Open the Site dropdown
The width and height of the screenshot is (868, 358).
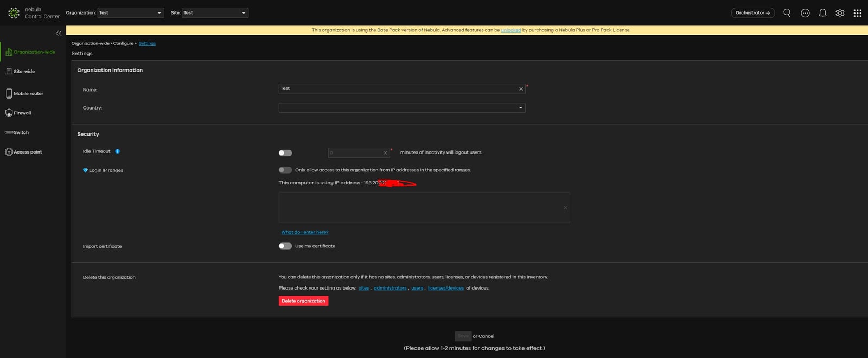pos(215,13)
